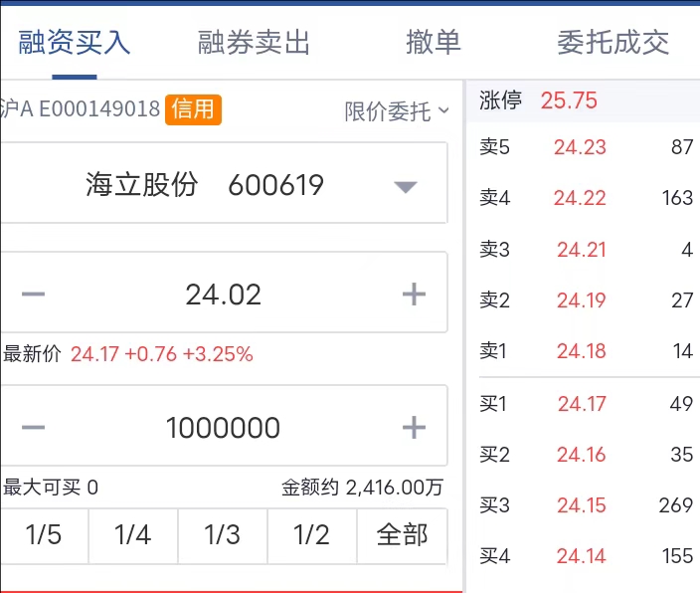Select 卖1 price 24.18
This screenshot has width=700, height=593.
tap(582, 351)
